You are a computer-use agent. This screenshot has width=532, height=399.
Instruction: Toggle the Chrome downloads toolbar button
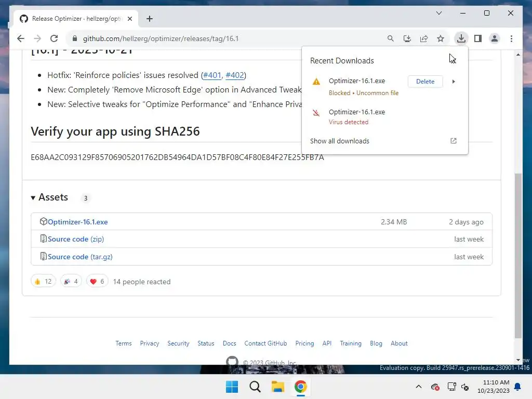pyautogui.click(x=461, y=38)
